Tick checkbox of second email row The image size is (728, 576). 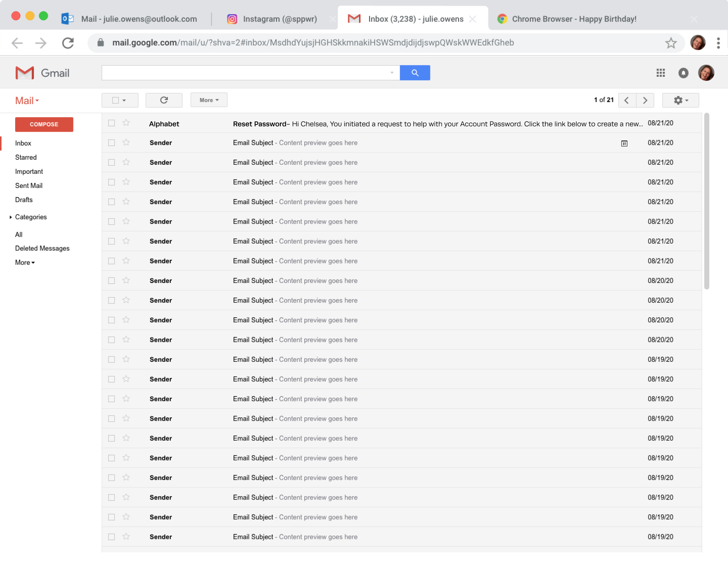[111, 142]
